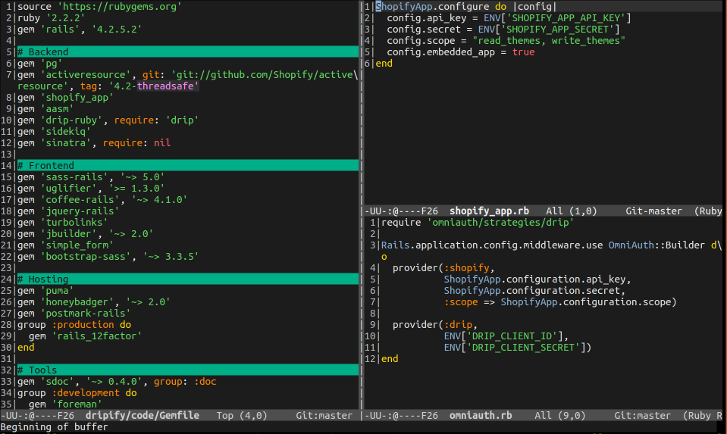Place cursor on gem 'drip-ruby' line

(x=108, y=120)
